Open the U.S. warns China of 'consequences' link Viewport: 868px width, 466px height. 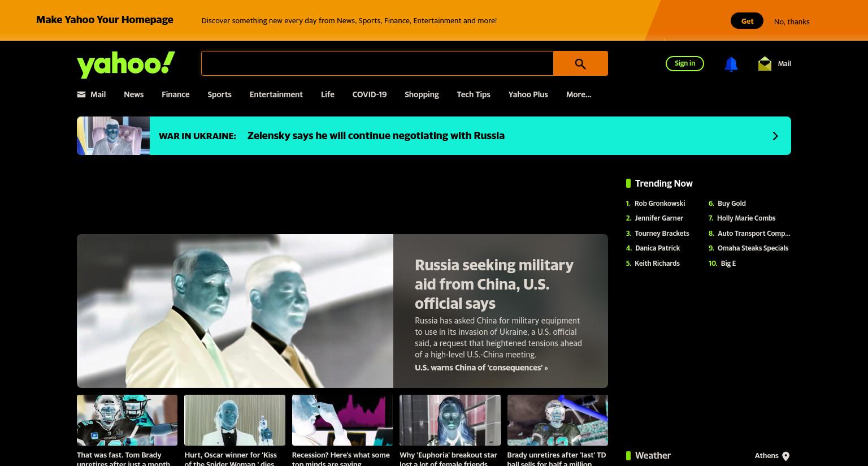point(481,368)
